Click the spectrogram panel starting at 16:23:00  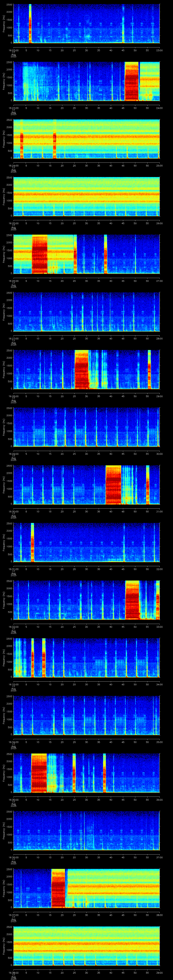point(87,81)
